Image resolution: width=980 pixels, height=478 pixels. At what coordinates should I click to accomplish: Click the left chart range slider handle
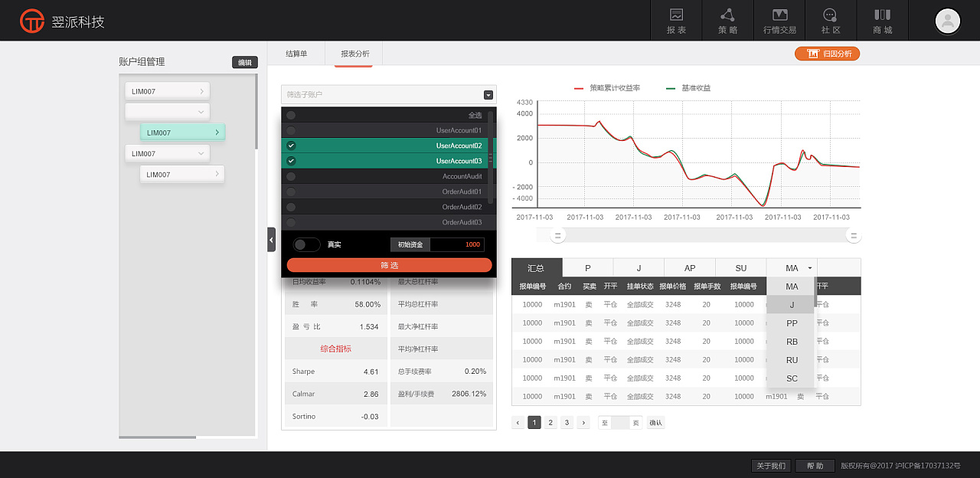558,235
